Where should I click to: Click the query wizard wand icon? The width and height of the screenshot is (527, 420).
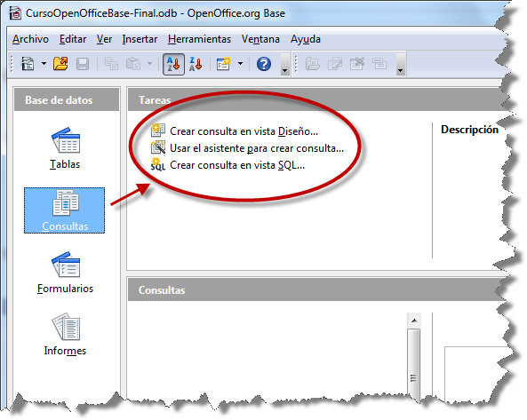158,147
